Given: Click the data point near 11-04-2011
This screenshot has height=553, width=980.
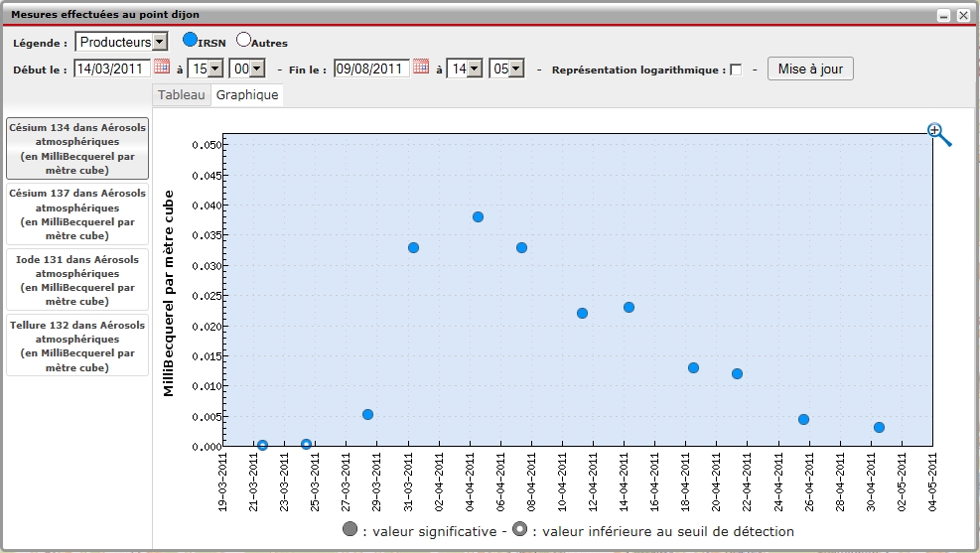Looking at the screenshot, I should (582, 313).
